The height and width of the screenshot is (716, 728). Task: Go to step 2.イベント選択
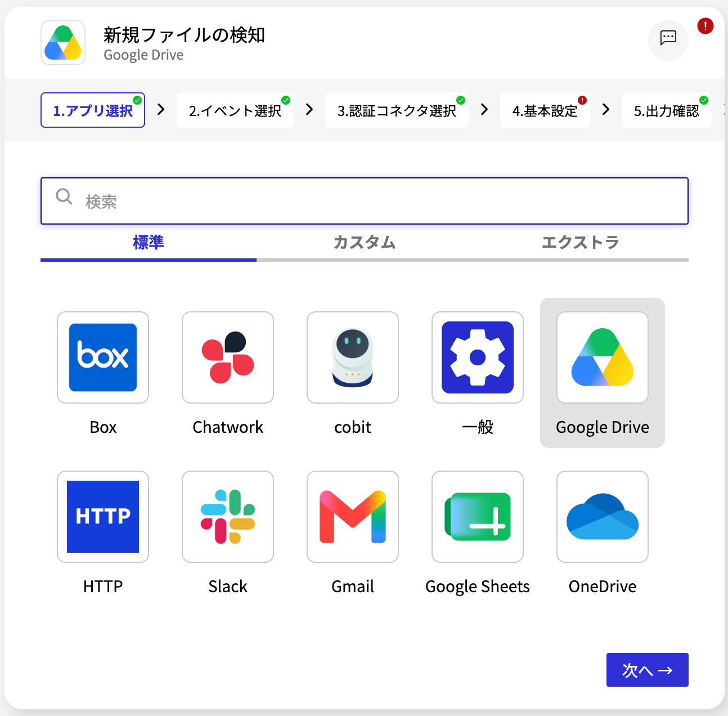[x=235, y=110]
